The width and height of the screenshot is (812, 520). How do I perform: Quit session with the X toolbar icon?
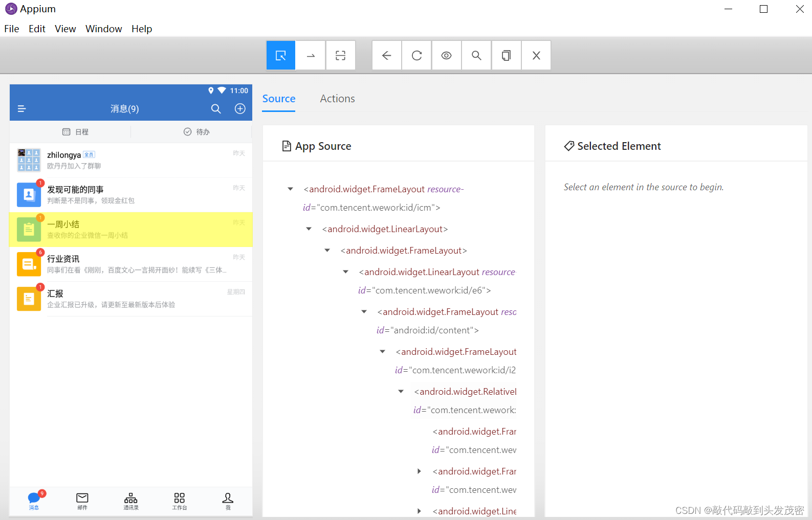(x=536, y=55)
